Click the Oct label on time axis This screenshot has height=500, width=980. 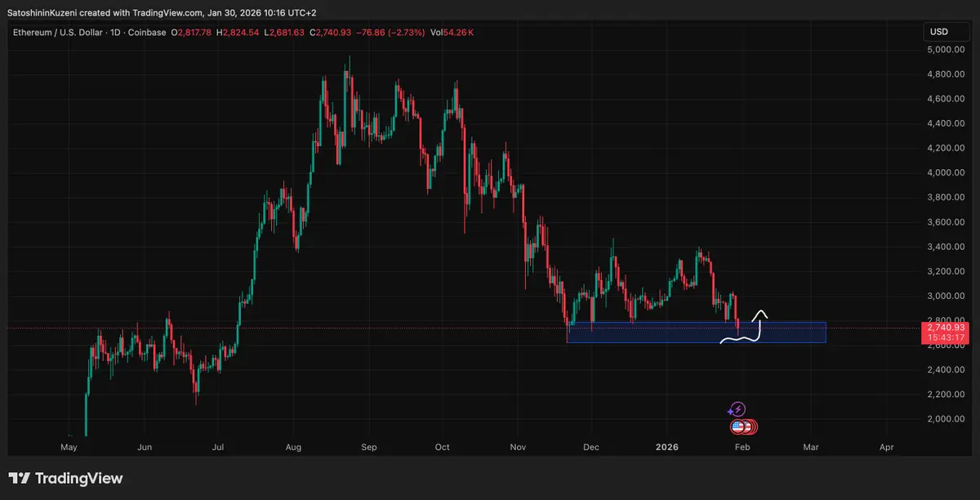tap(442, 448)
